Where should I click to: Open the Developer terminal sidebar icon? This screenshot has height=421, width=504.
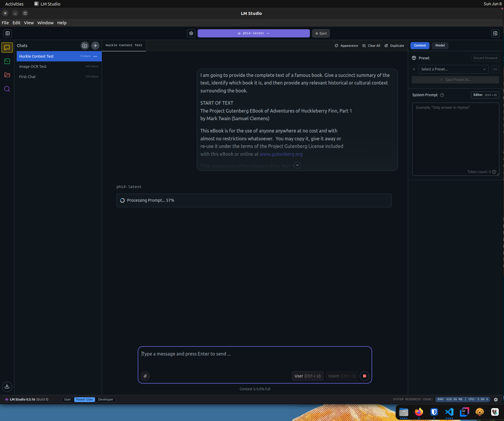tap(7, 61)
